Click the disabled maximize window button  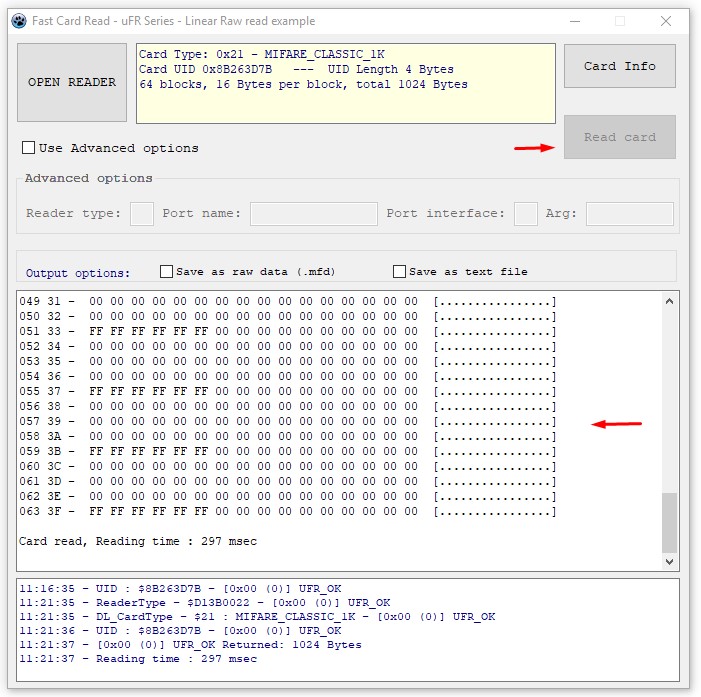click(620, 21)
